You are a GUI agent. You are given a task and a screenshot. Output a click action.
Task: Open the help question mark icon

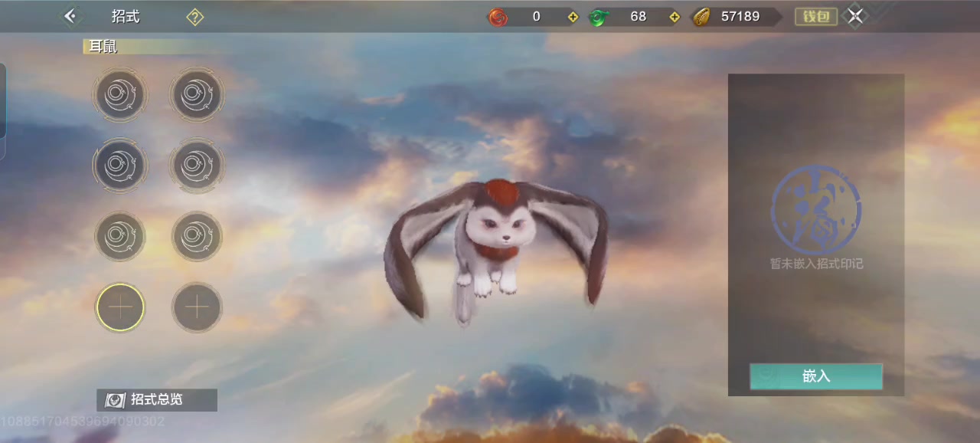click(194, 17)
